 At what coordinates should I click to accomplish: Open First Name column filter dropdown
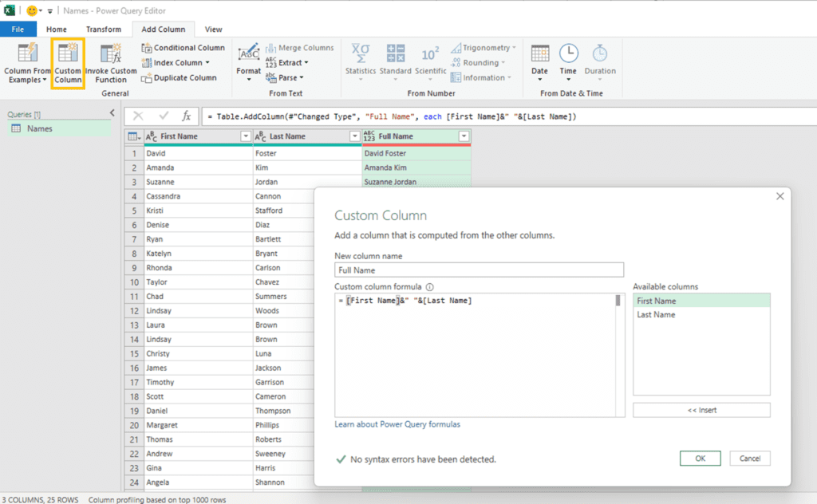click(246, 136)
